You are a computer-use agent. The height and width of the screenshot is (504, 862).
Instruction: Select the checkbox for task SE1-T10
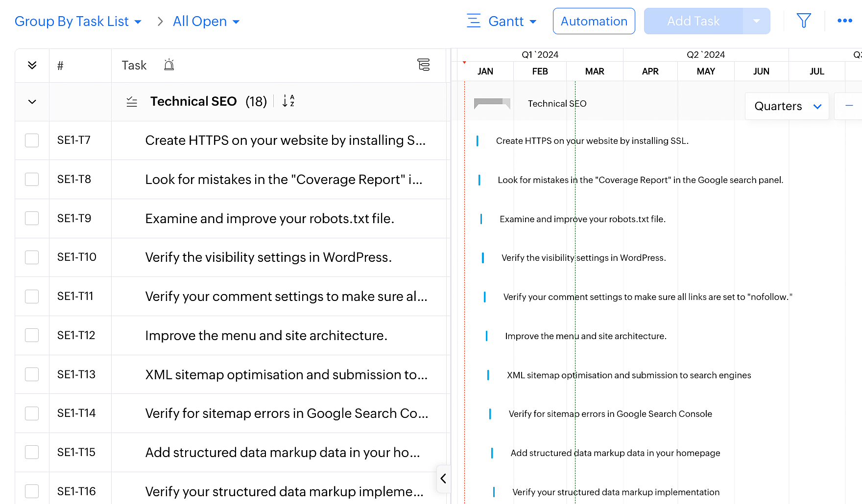click(32, 257)
